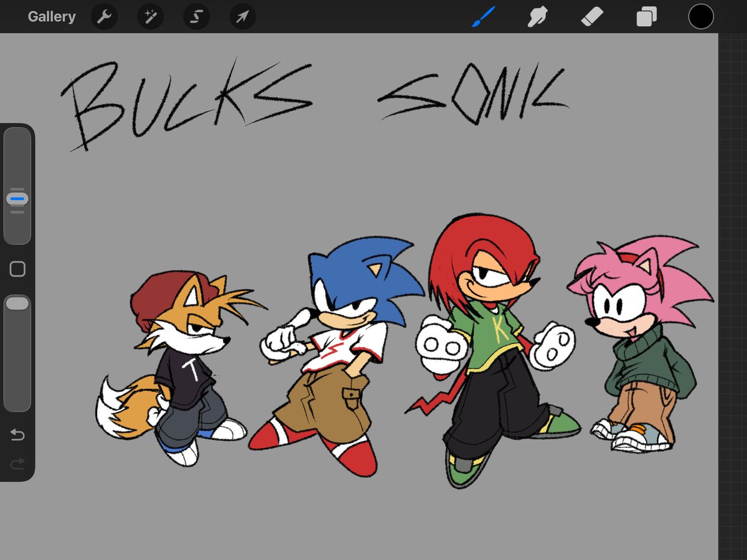
Task: Tap the square Modify button in sidebar
Action: coord(17,269)
